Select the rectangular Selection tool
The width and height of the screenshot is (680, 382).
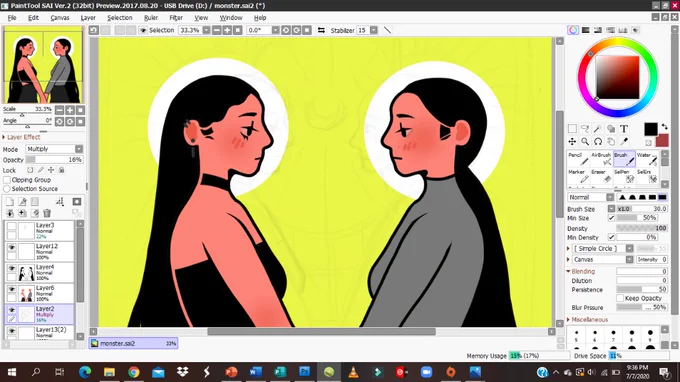click(572, 129)
